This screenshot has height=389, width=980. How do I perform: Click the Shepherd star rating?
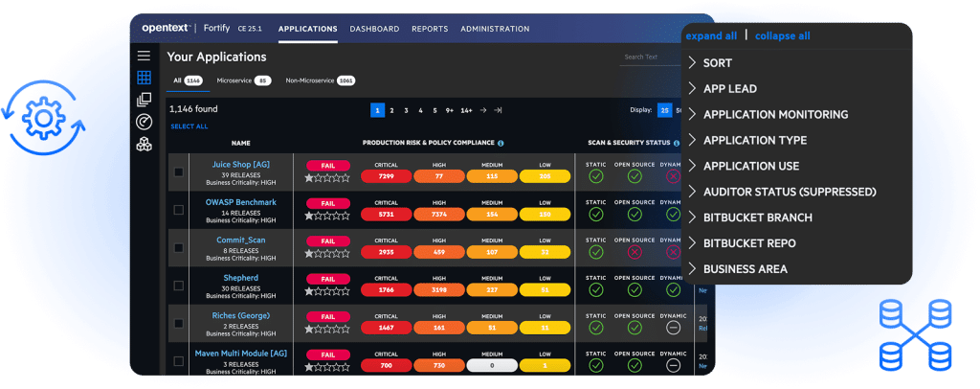[x=327, y=291]
